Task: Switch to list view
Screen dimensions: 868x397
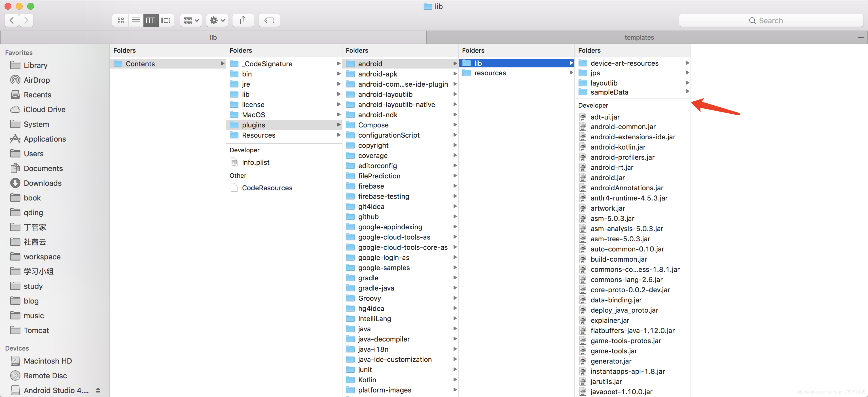Action: (136, 21)
